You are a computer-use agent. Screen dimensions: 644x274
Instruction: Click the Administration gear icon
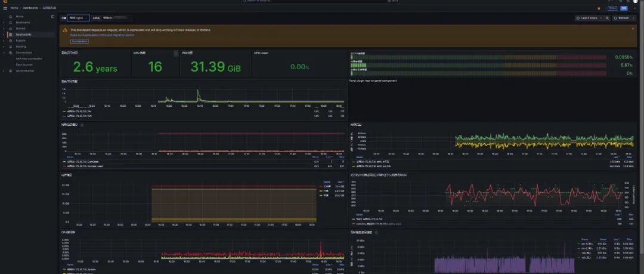11,71
